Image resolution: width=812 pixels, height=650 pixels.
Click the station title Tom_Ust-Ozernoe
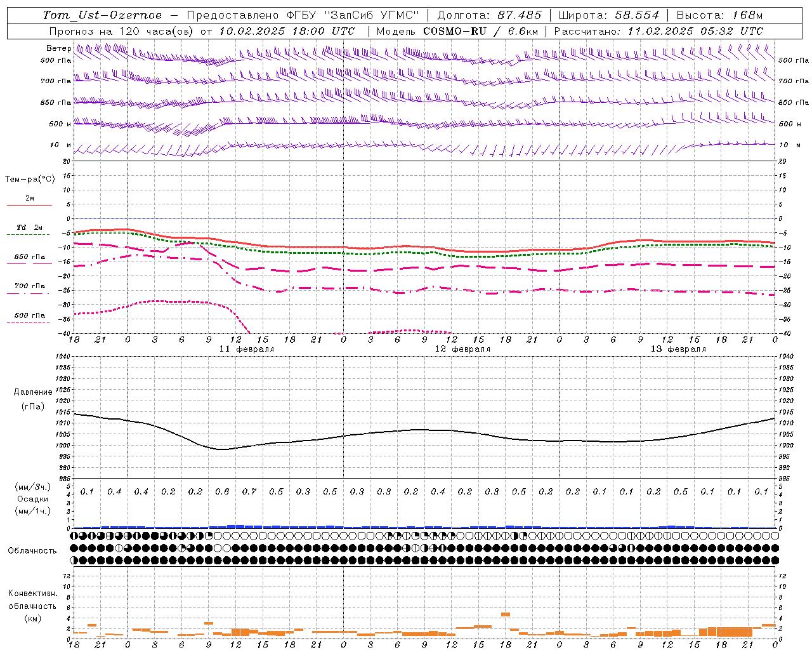(x=102, y=15)
